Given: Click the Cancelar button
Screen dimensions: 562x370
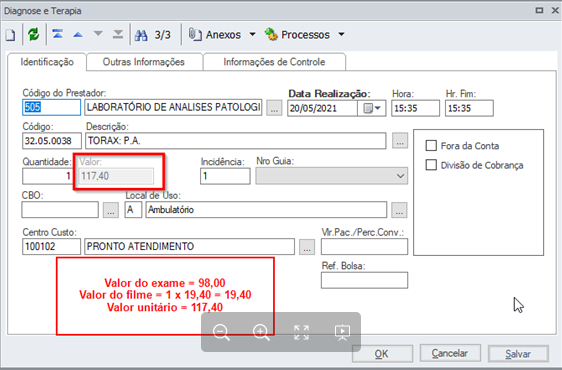Looking at the screenshot, I should pyautogui.click(x=450, y=354).
